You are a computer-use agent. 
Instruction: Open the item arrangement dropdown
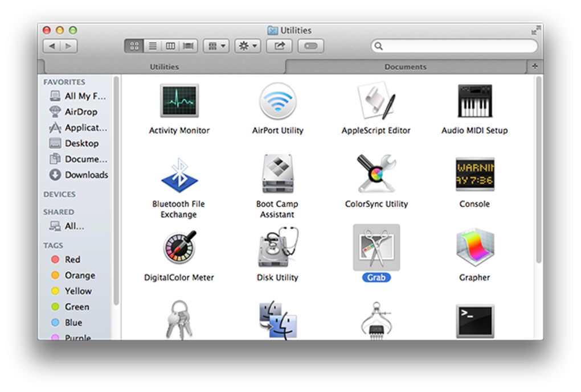(215, 46)
